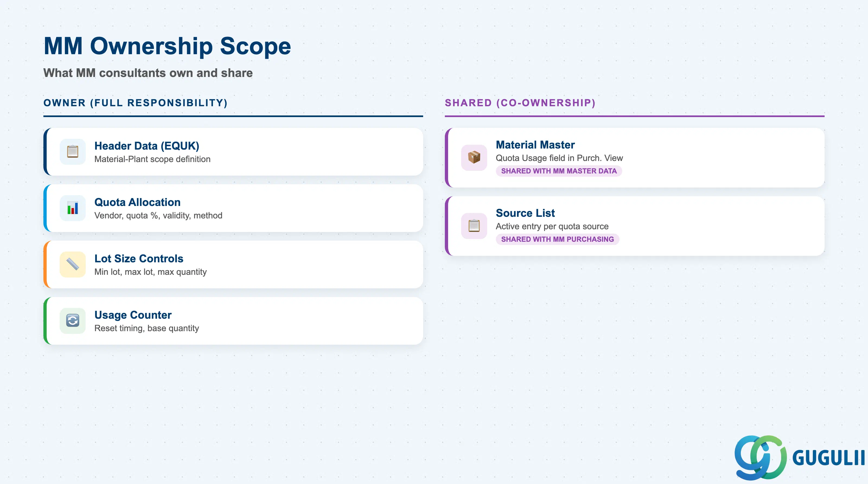The image size is (868, 484).
Task: Click the ruler icon beside Lot Size Controls
Action: click(72, 264)
